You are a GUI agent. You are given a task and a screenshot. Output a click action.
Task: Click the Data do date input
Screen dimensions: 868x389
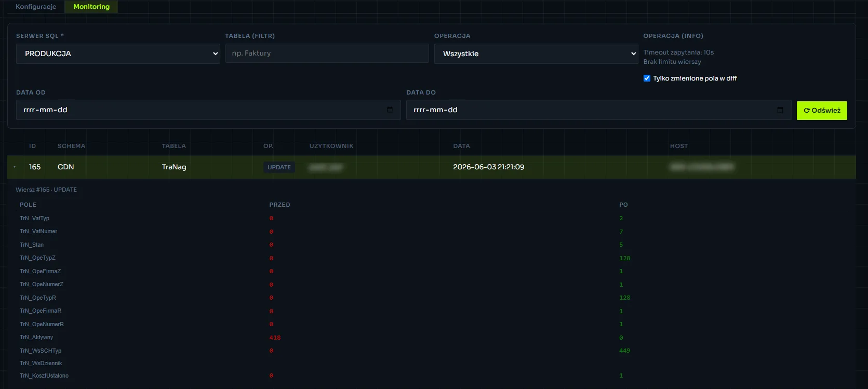[x=598, y=110]
